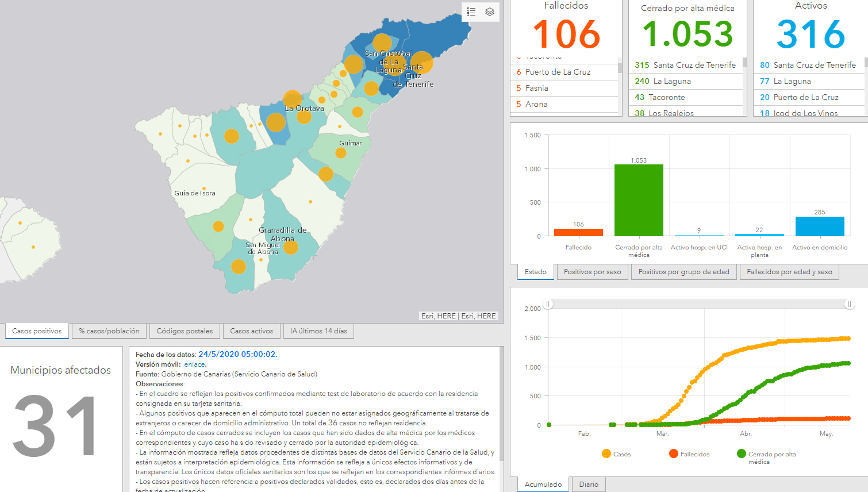Viewport: 868px width, 492px height.
Task: Switch to Positivos por sexo tab
Action: [x=593, y=272]
